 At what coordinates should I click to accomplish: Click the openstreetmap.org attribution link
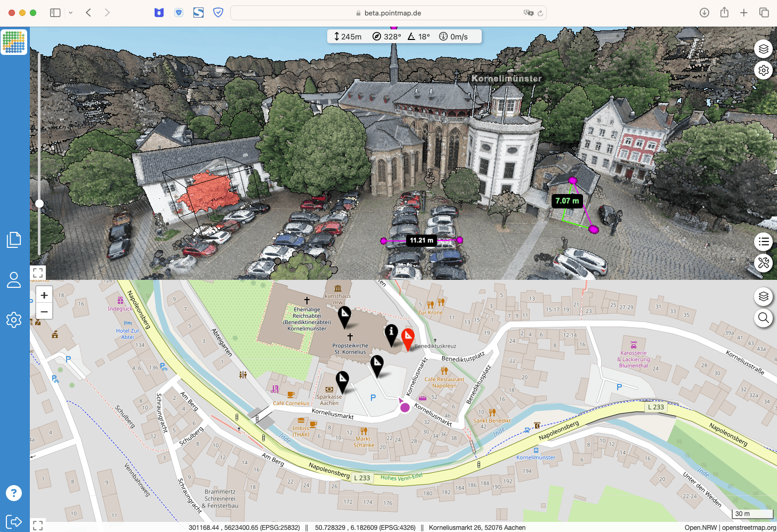[749, 528]
